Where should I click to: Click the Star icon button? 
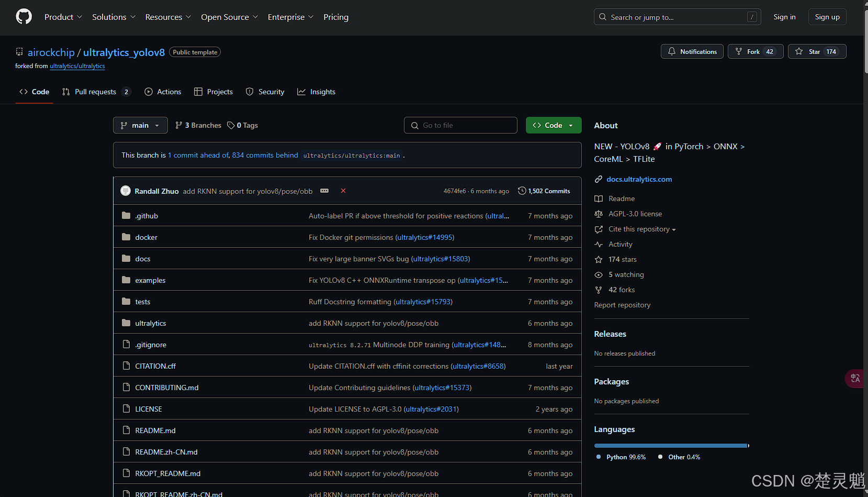pos(799,51)
